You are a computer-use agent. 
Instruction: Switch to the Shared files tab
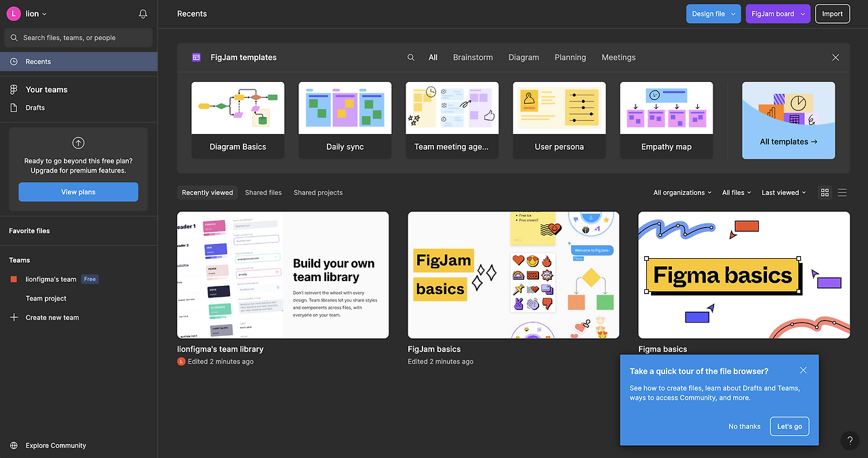point(263,192)
